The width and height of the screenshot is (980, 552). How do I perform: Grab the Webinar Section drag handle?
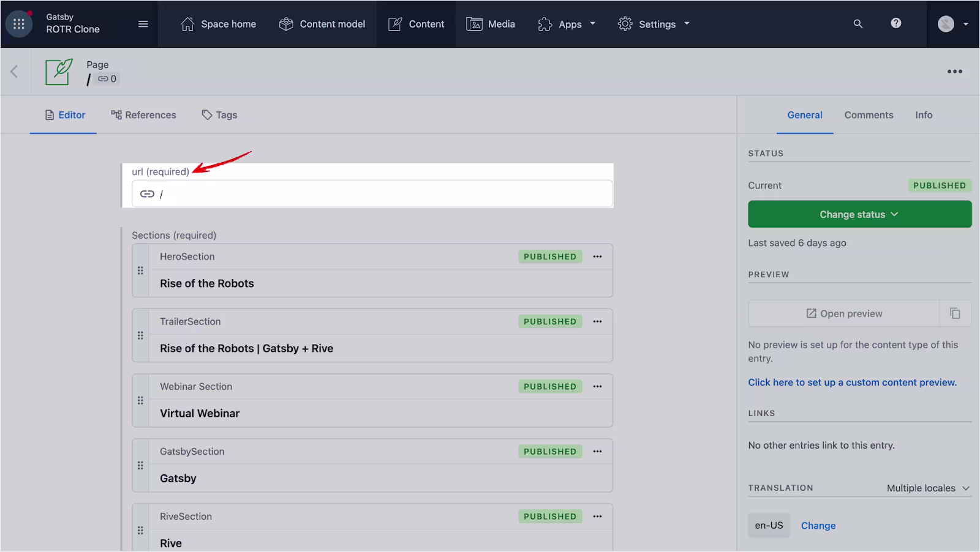[140, 400]
